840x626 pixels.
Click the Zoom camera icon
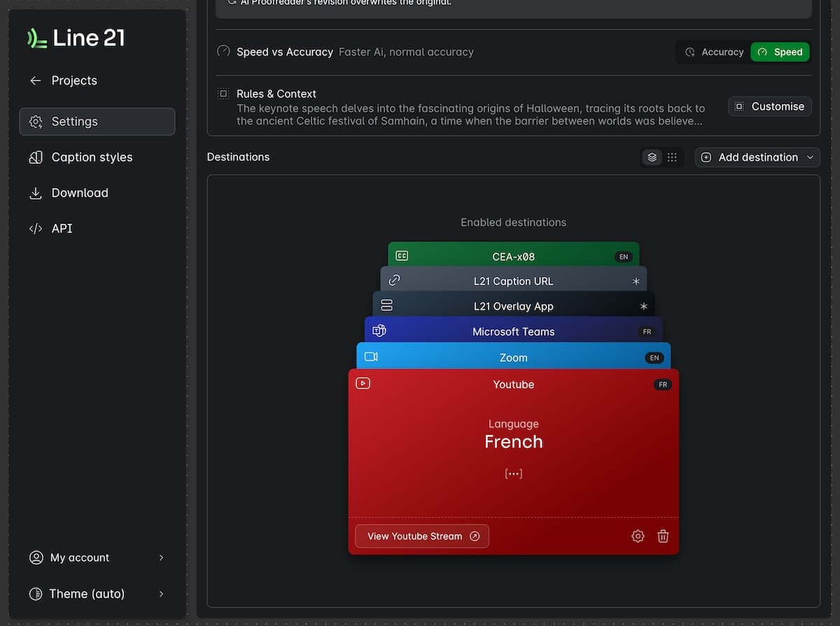(371, 357)
